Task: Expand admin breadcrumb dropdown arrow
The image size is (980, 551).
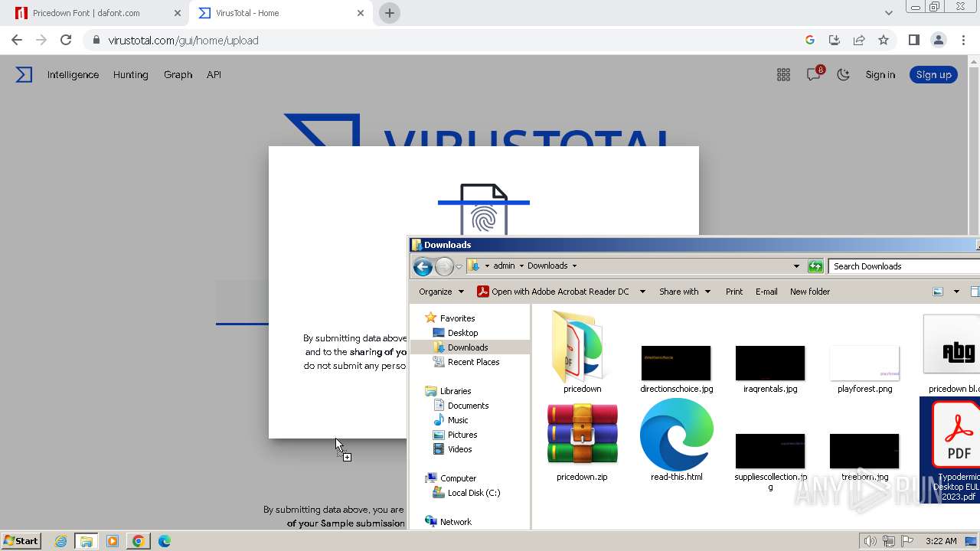Action: [521, 266]
